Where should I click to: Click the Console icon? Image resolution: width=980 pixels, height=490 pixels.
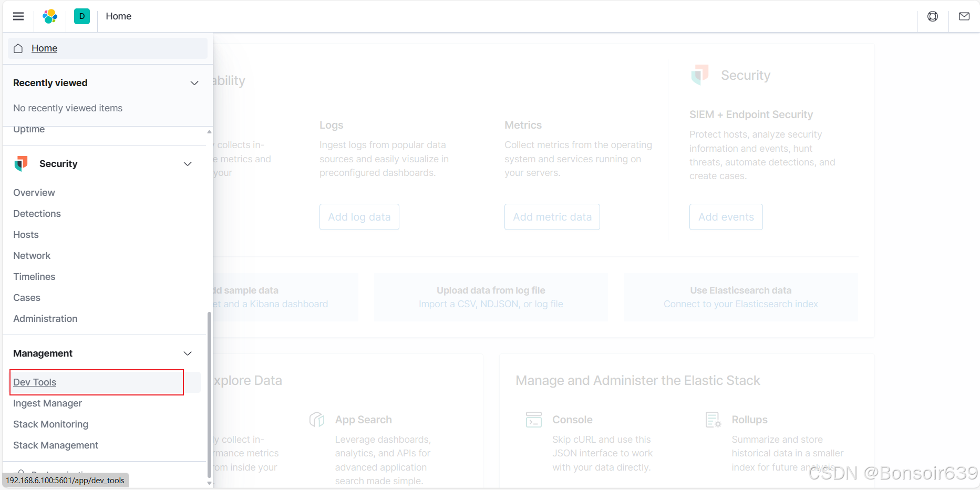pyautogui.click(x=534, y=420)
